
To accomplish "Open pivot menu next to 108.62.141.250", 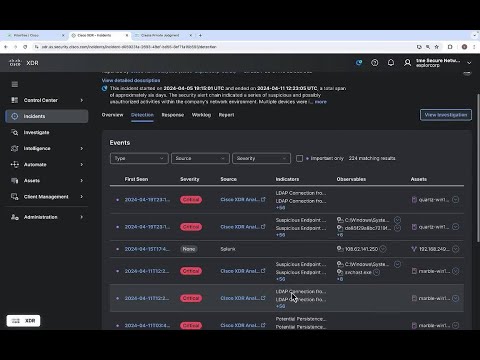I will pyautogui.click(x=383, y=249).
